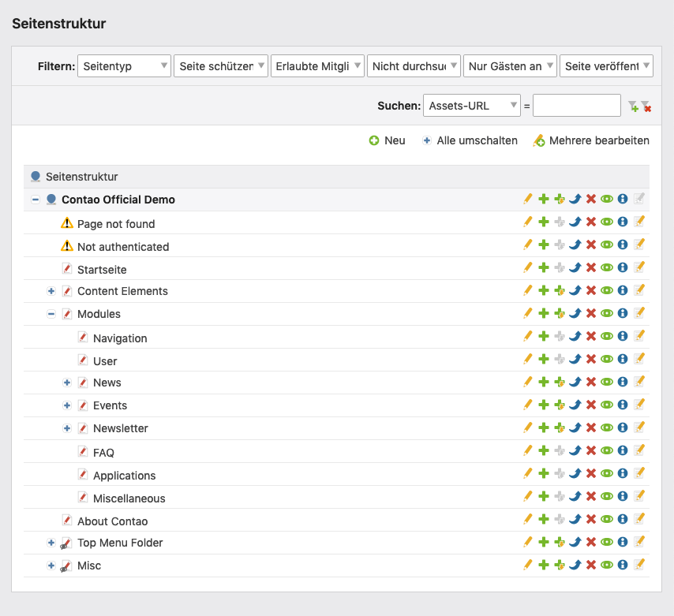Edit the Events page settings

click(x=528, y=405)
